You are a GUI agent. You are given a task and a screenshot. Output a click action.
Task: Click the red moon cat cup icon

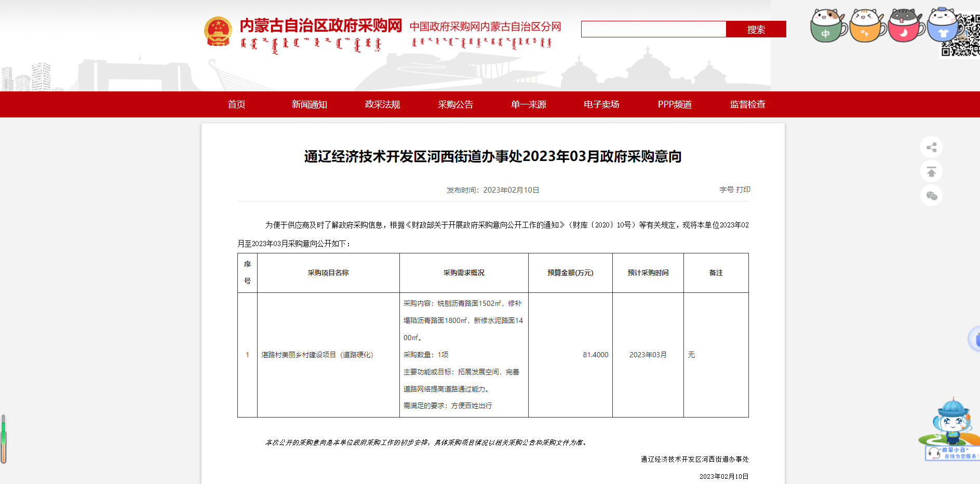pos(905,26)
